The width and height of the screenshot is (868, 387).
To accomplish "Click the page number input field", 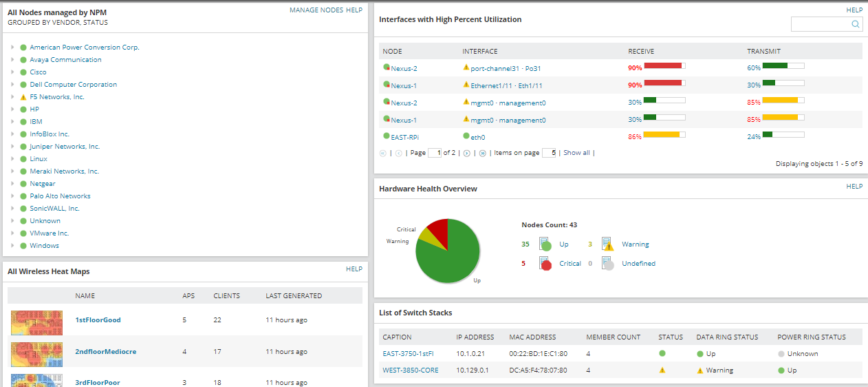I will [434, 153].
